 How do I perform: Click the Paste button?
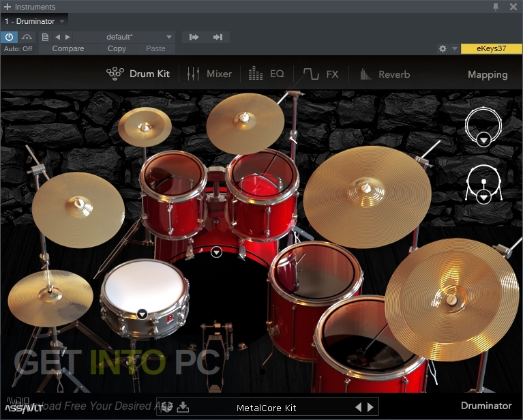click(x=155, y=48)
